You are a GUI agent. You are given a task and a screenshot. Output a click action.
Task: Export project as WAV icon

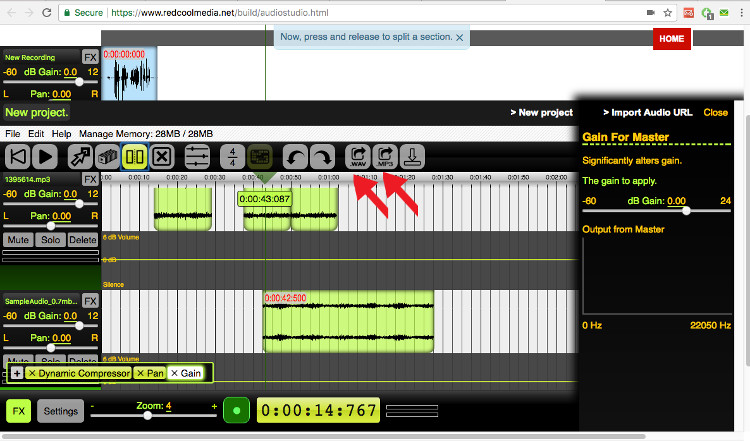pos(357,156)
